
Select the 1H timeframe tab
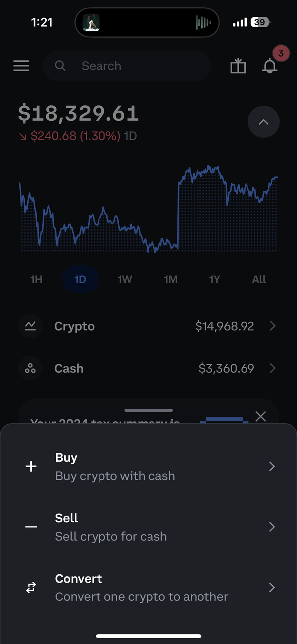36,279
